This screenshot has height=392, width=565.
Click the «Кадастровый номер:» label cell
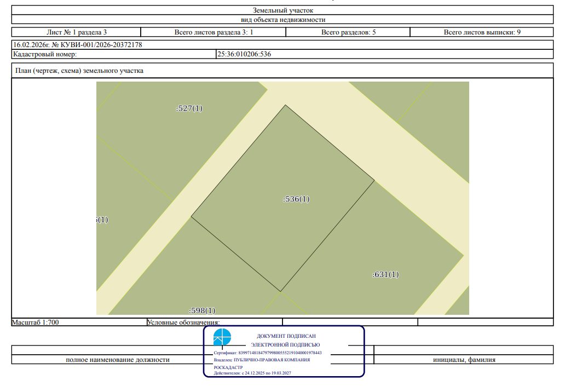[x=113, y=54]
